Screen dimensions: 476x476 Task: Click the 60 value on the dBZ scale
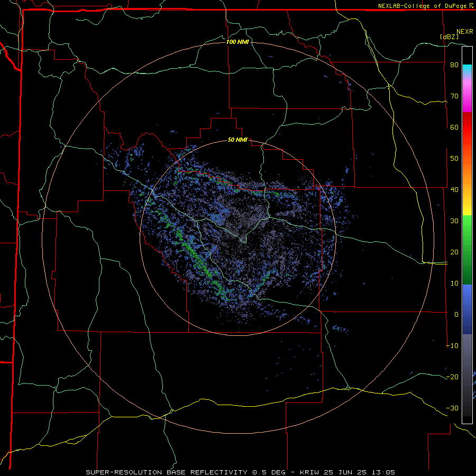(x=454, y=127)
